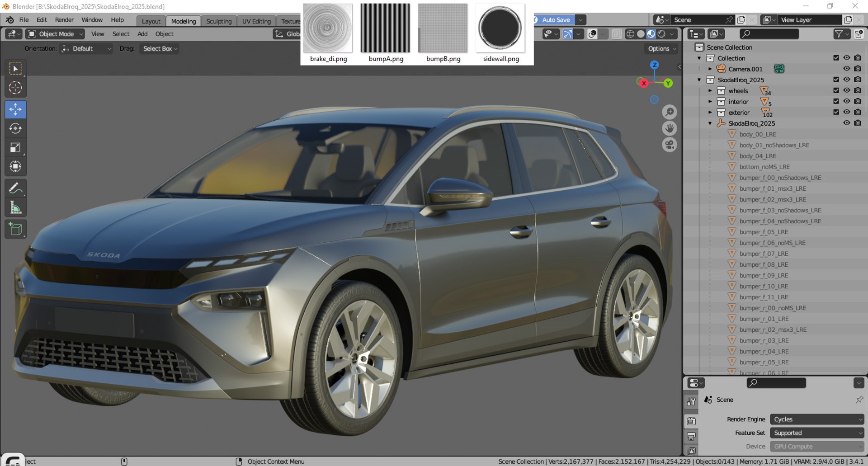The height and width of the screenshot is (466, 868).
Task: Expand the interior collection
Action: tap(710, 102)
